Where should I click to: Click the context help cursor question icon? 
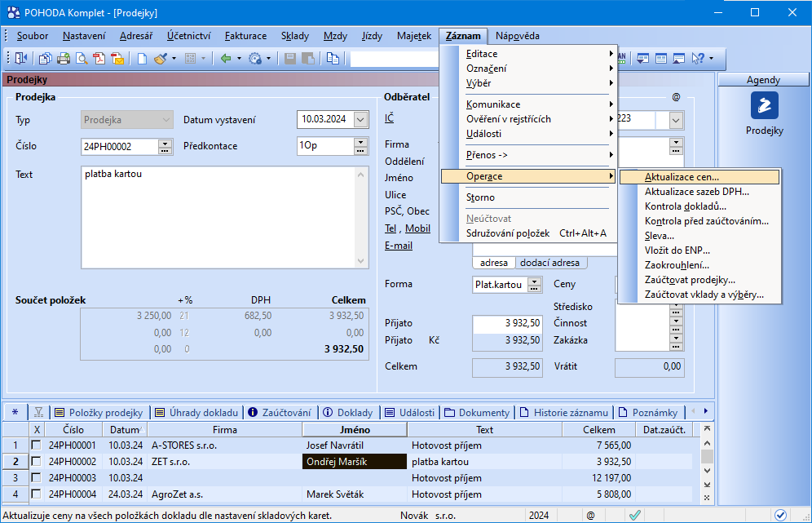click(698, 59)
